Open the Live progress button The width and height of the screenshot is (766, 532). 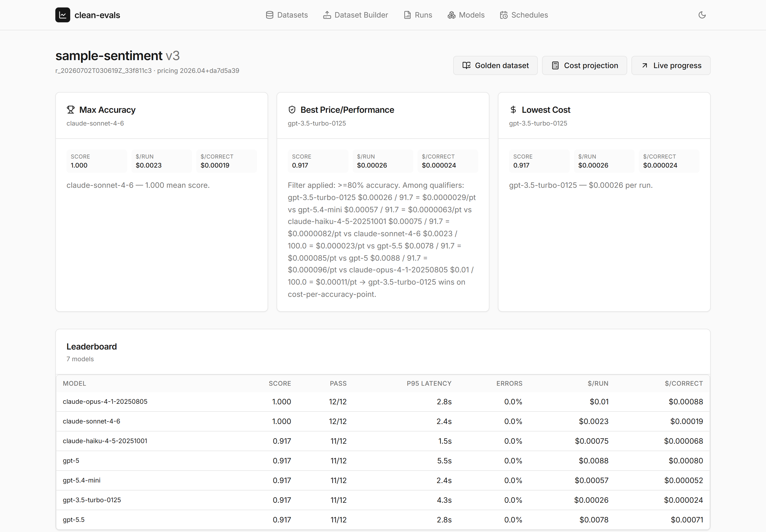click(x=671, y=65)
